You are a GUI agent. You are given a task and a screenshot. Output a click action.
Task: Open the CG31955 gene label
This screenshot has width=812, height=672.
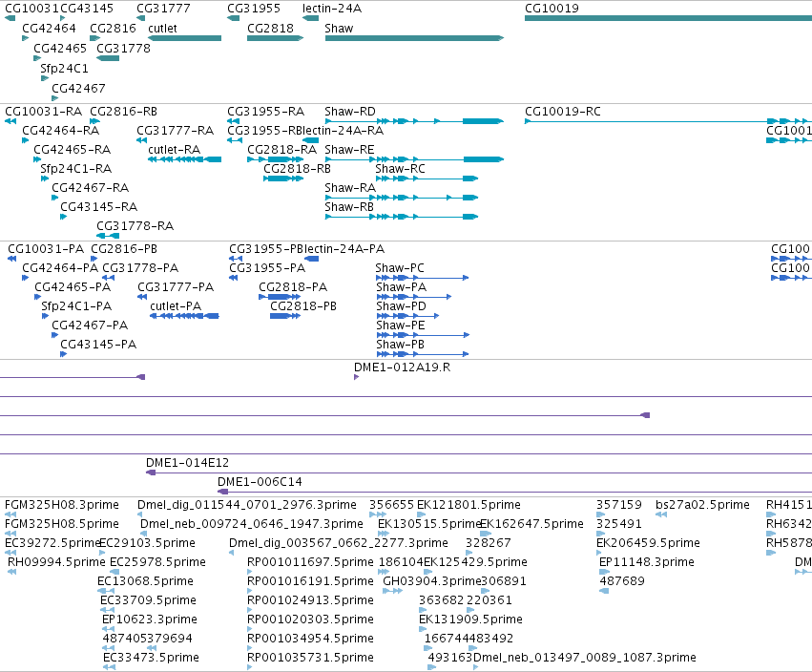254,9
